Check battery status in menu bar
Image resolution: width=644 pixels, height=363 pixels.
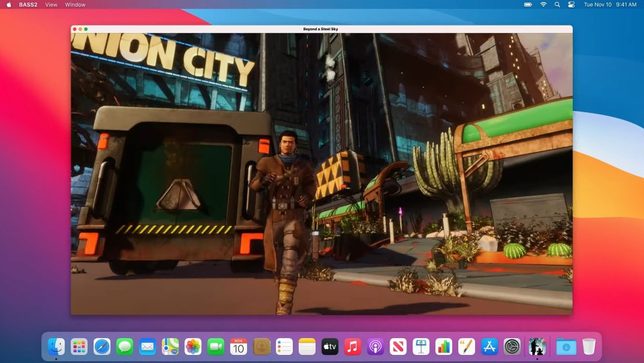pos(528,5)
